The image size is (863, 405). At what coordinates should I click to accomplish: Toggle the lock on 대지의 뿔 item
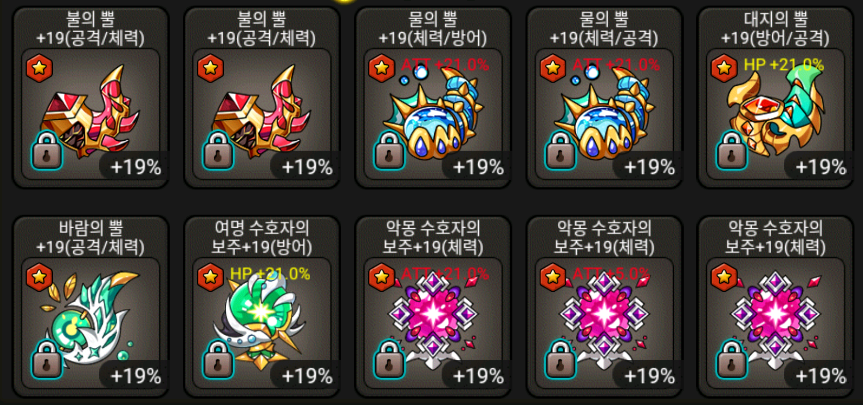[x=733, y=150]
